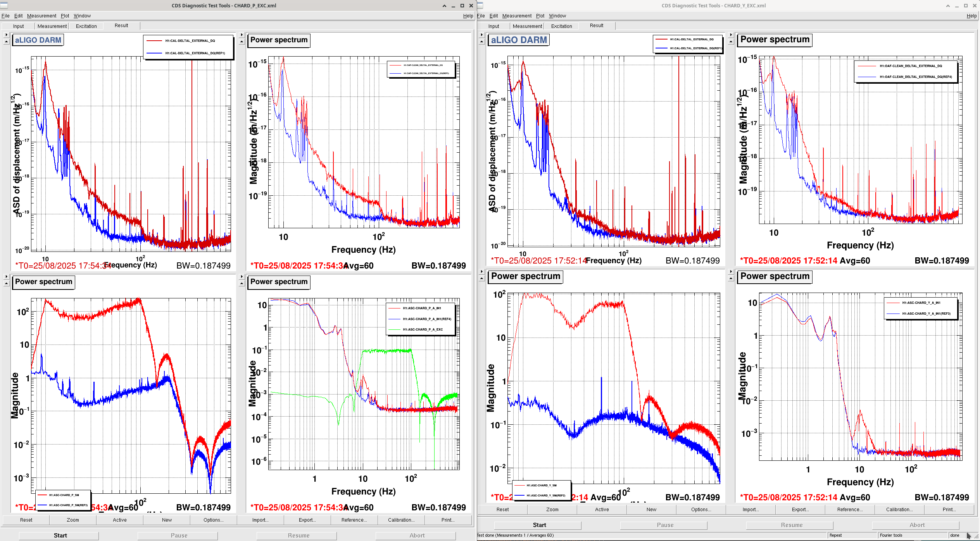Click up-arrow button beside aLIGO DARM plot in CHARD_Y_EXC window

pyautogui.click(x=482, y=41)
